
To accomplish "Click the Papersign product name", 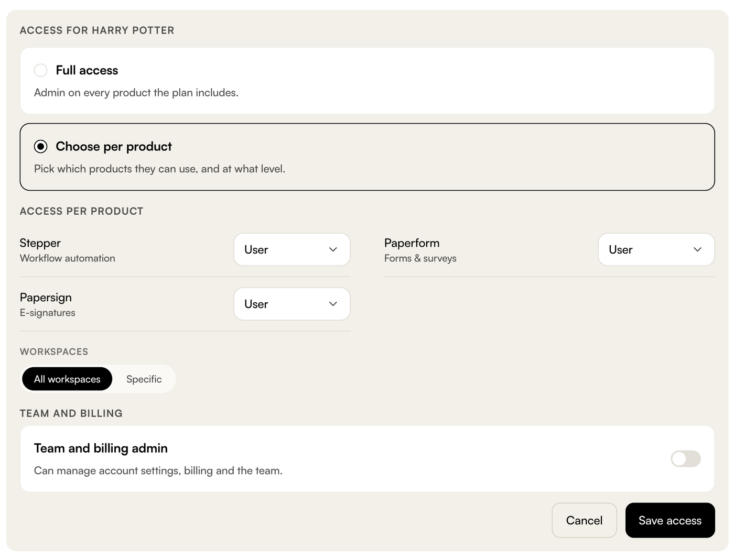I will 46,298.
